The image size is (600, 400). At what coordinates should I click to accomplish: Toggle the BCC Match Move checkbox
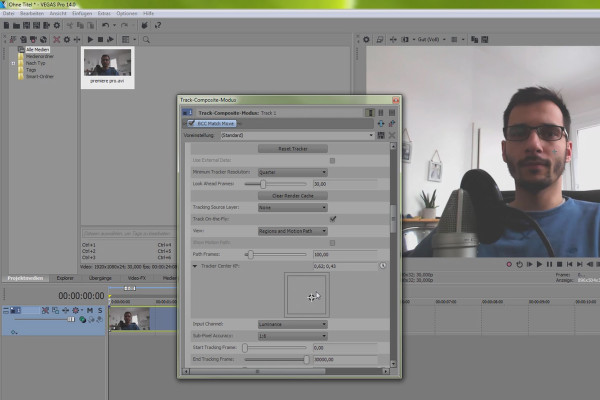point(192,123)
